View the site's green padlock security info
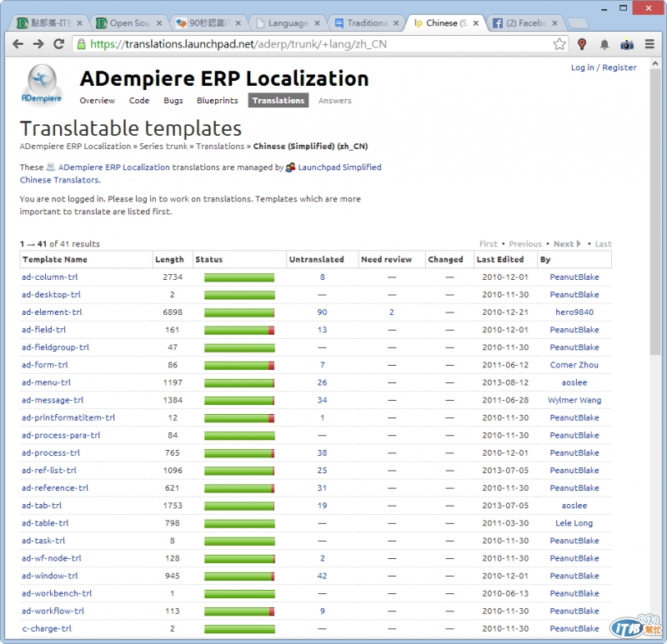This screenshot has height=644, width=667. pos(81,44)
